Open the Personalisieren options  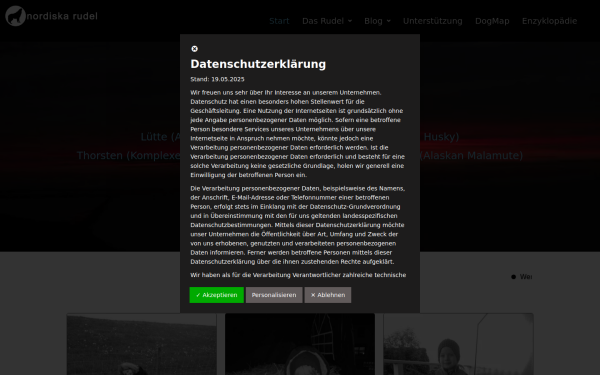(274, 295)
